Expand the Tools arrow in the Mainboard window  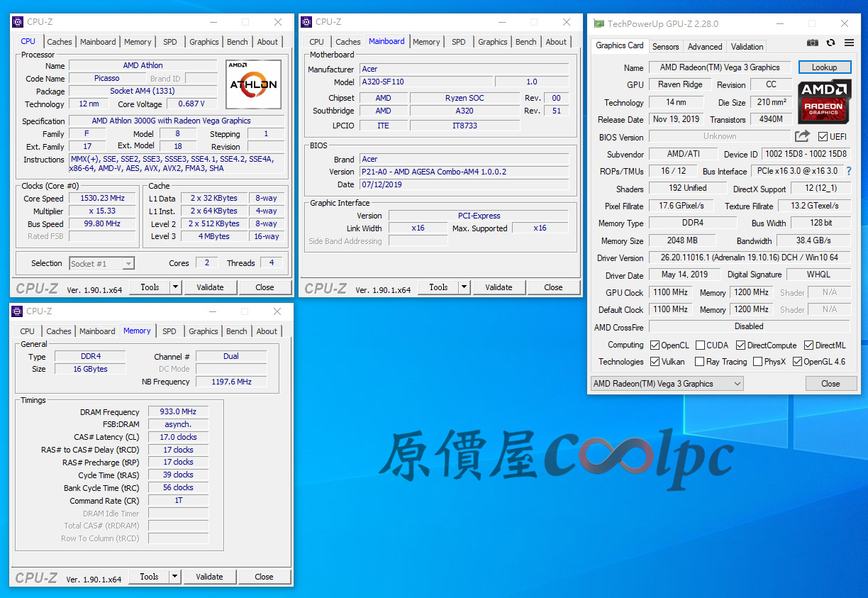(464, 287)
